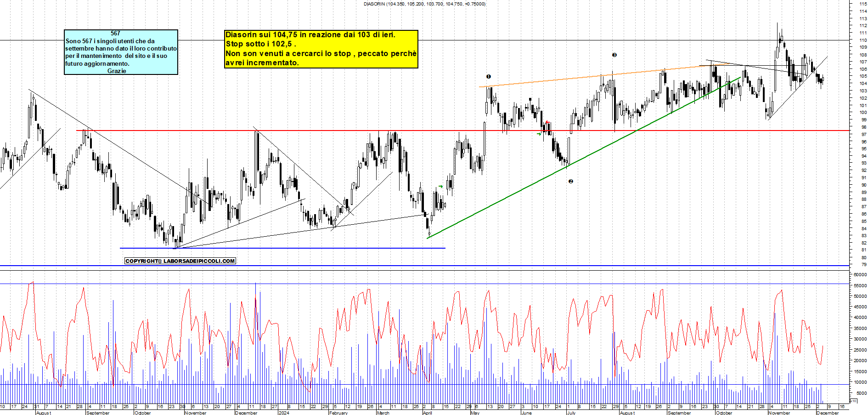
Task: Click volume axis value 10000
Action: point(860,382)
